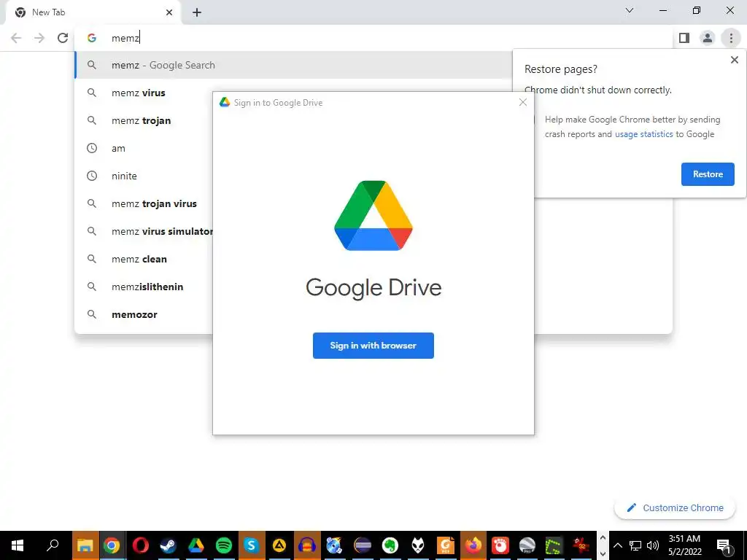Launch Spotify from the taskbar

[x=223, y=545]
